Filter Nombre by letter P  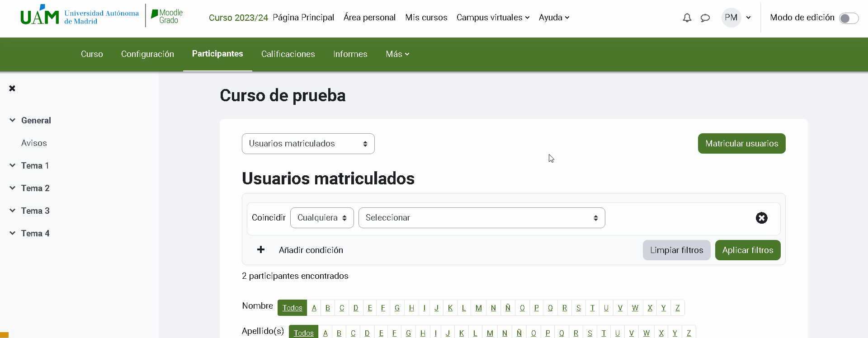click(x=536, y=308)
